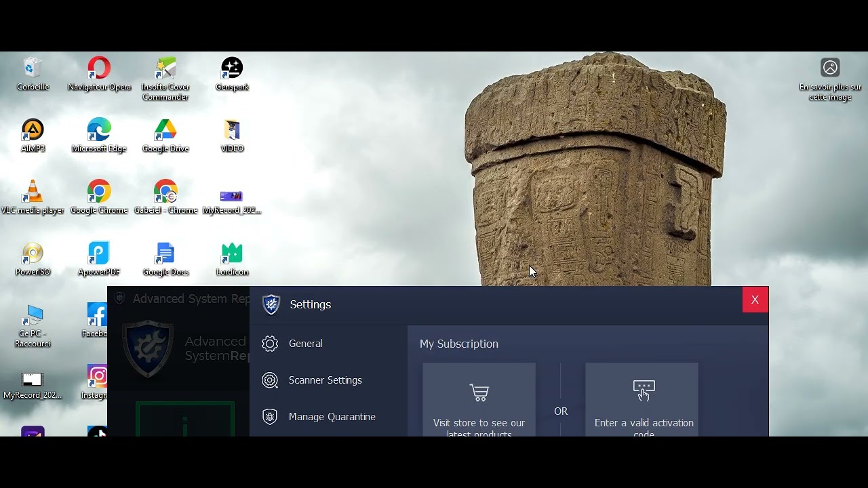This screenshot has height=488, width=868.
Task: Launch VLC media player shortcut
Action: click(x=33, y=197)
